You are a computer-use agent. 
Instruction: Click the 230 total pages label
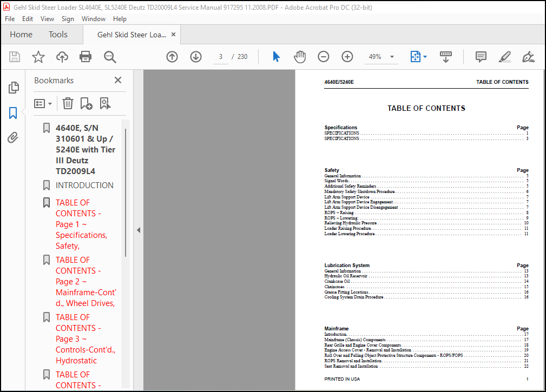[x=242, y=57]
